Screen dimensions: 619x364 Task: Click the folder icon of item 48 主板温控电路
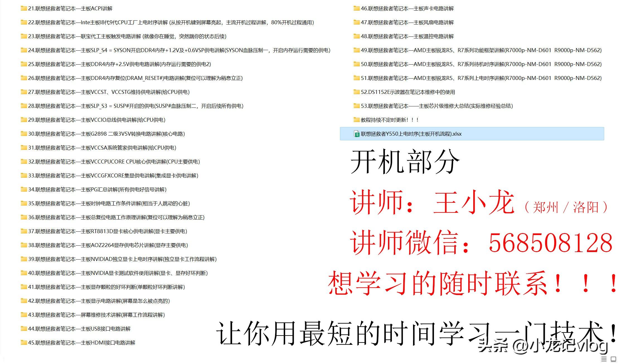click(356, 36)
